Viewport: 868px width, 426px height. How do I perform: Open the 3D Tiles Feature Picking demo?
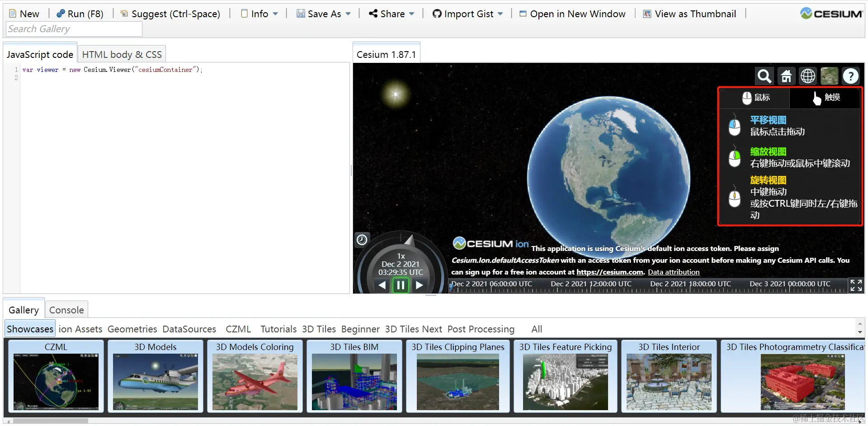pyautogui.click(x=566, y=376)
